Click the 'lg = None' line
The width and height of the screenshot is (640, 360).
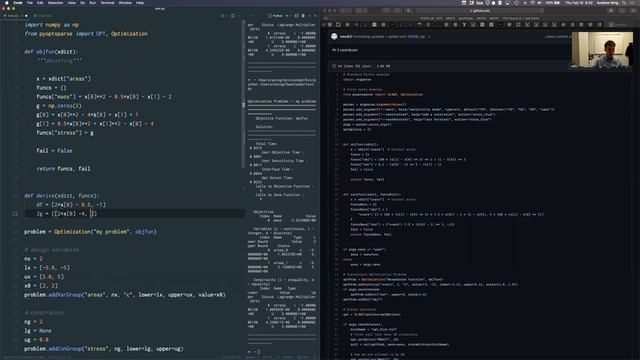(38, 330)
